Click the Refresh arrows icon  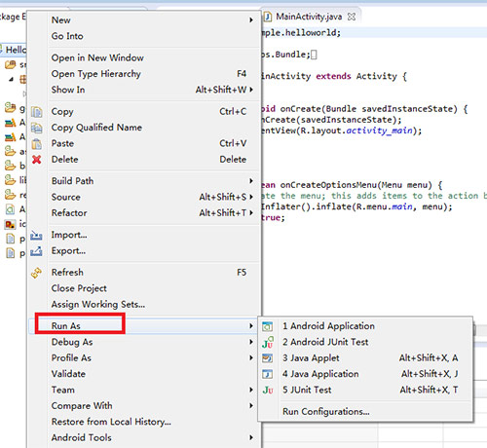coord(36,273)
